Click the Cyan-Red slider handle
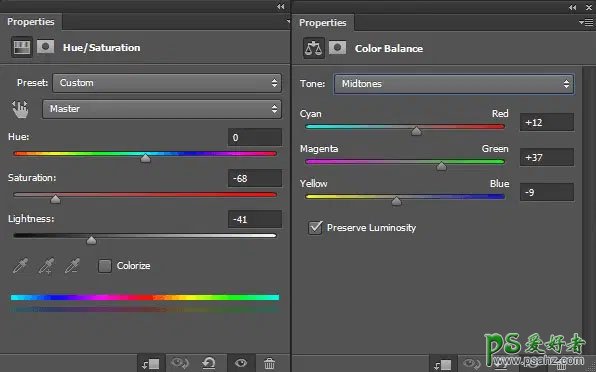The image size is (596, 372). click(x=416, y=131)
